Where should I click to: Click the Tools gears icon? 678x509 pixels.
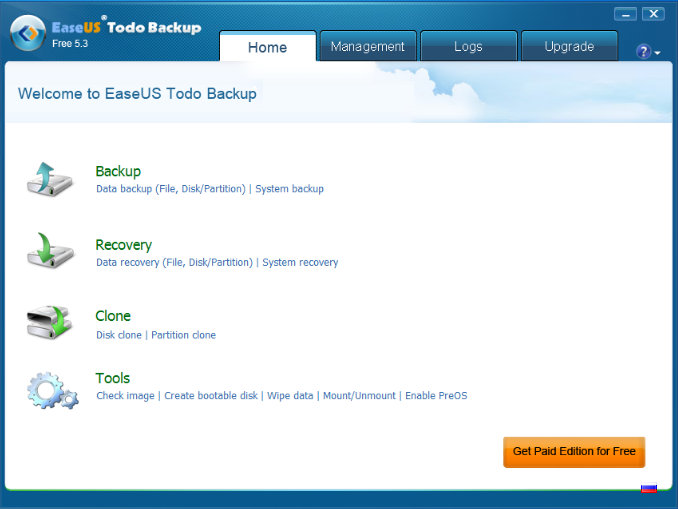pos(52,390)
